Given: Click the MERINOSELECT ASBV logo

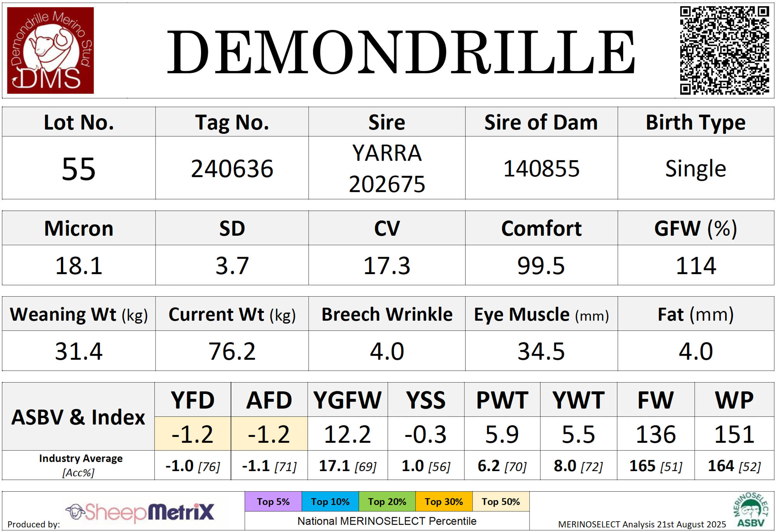Looking at the screenshot, I should [751, 510].
